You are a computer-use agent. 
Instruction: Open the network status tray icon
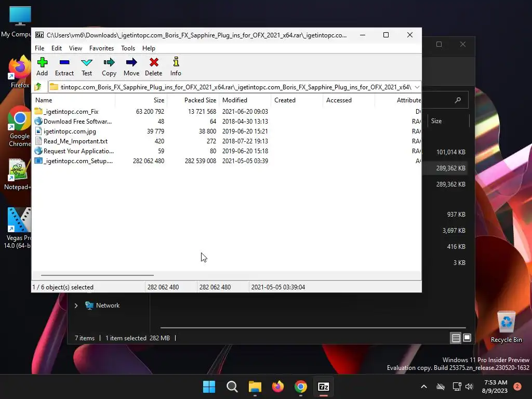tap(457, 387)
